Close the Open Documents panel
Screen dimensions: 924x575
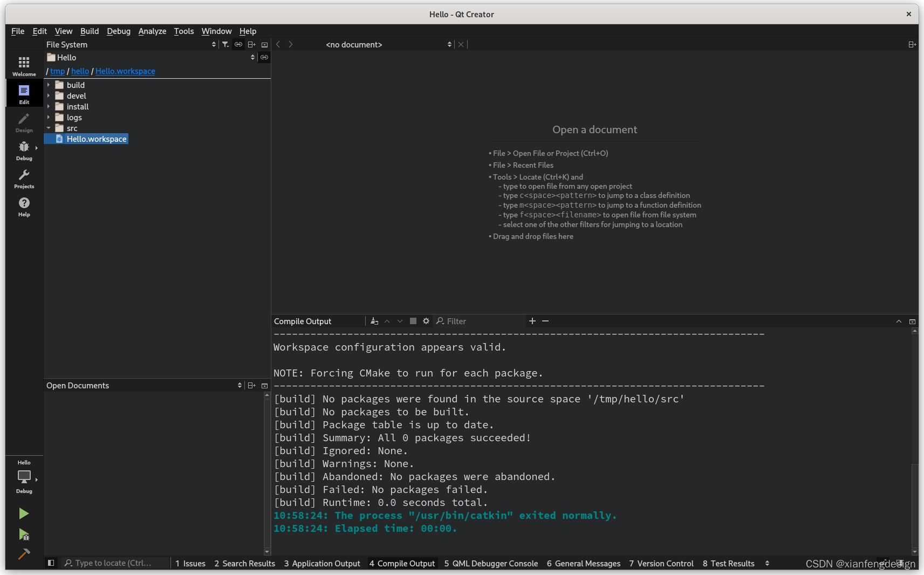[x=264, y=385]
